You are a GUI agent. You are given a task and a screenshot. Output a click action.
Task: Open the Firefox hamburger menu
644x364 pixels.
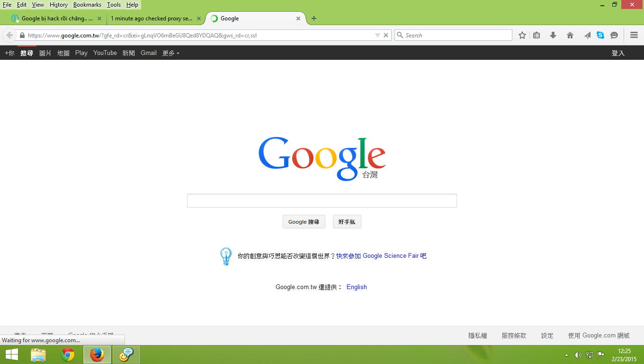634,35
